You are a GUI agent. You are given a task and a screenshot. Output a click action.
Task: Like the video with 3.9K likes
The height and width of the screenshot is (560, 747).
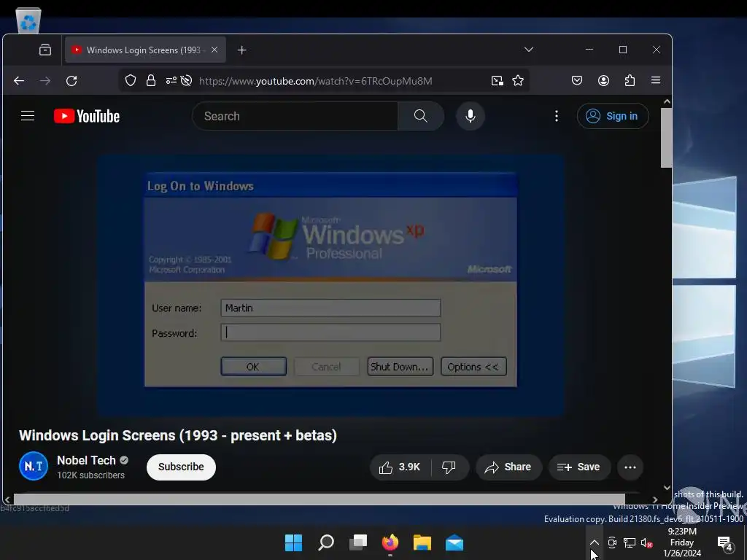(x=400, y=467)
